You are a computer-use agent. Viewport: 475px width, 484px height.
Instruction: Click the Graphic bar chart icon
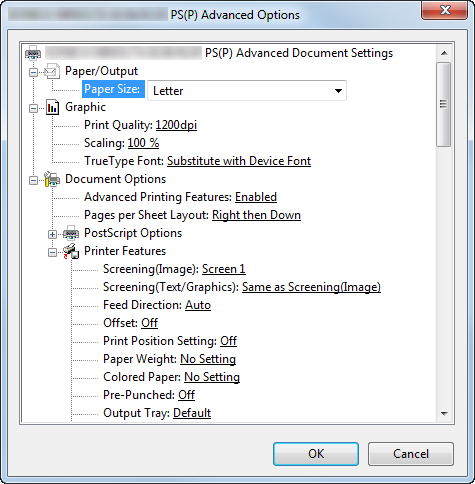coord(52,107)
